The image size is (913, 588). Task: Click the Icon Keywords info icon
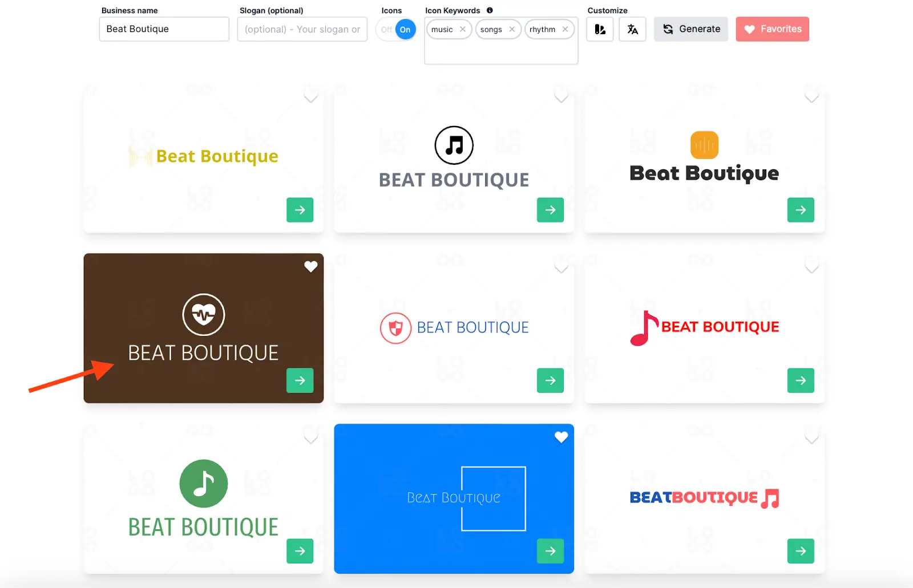(x=490, y=10)
